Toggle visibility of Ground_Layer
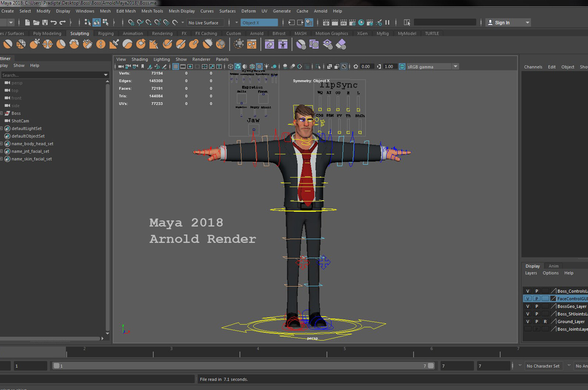 pos(528,322)
